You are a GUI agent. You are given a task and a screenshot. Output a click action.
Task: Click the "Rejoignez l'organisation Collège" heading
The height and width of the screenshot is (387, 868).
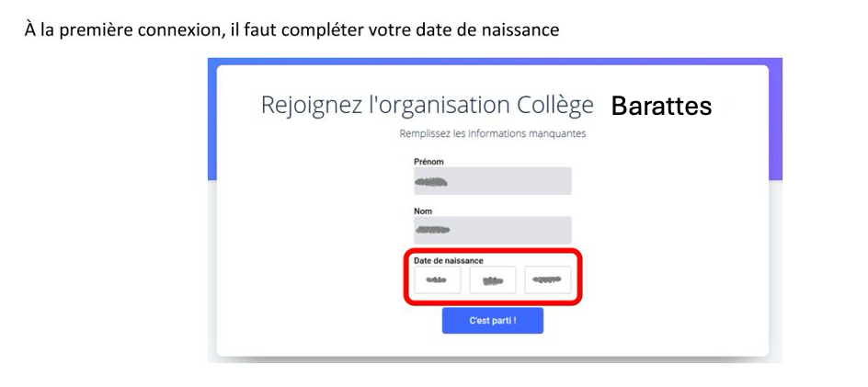tap(427, 105)
